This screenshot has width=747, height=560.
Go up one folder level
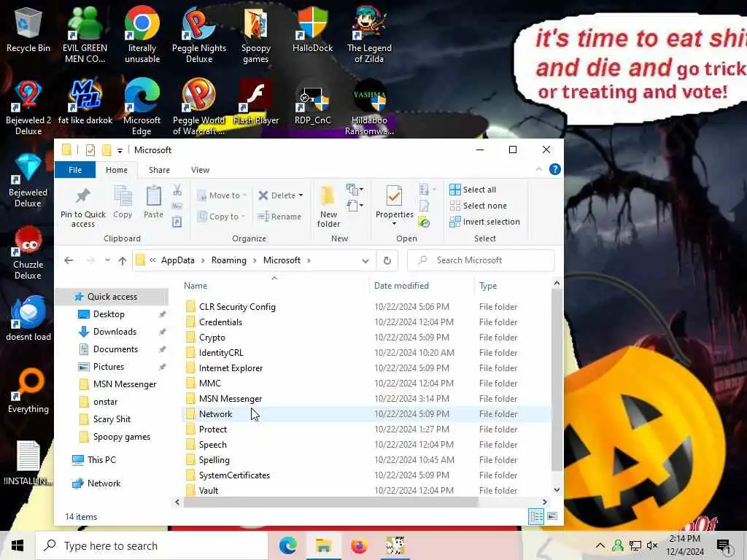pos(123,260)
